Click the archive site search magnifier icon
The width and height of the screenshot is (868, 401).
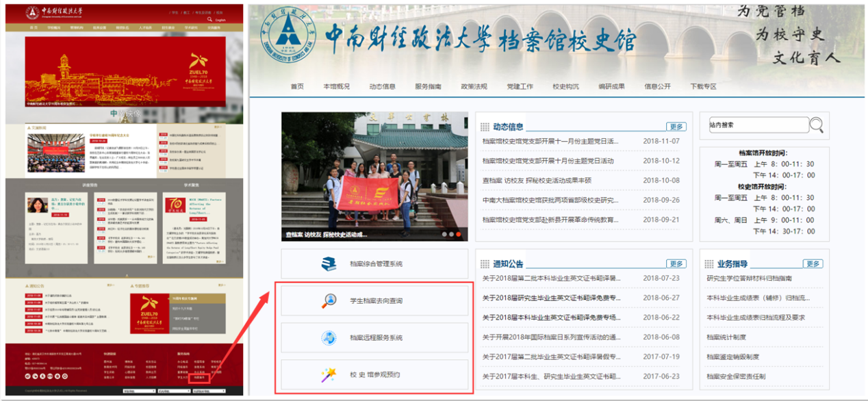point(816,125)
